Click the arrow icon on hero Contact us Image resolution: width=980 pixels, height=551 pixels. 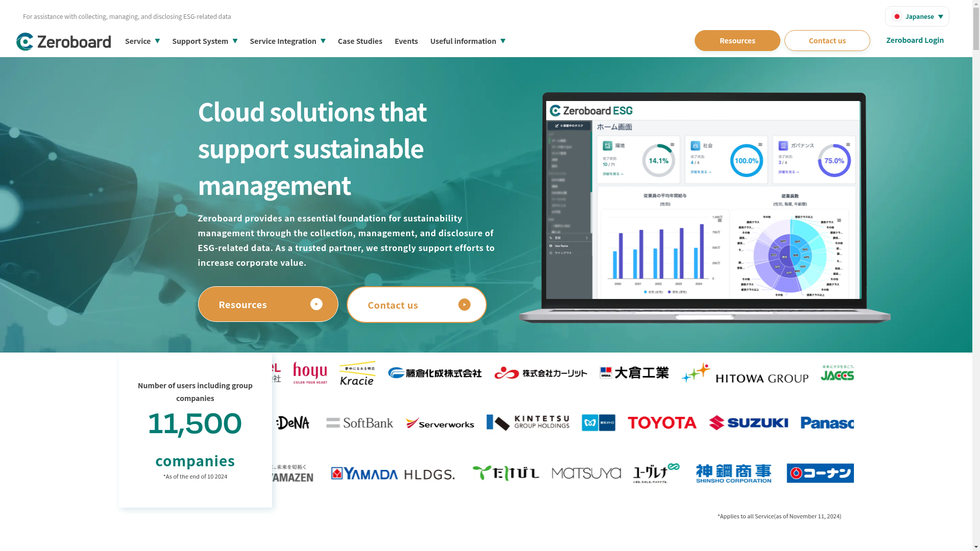click(x=464, y=305)
